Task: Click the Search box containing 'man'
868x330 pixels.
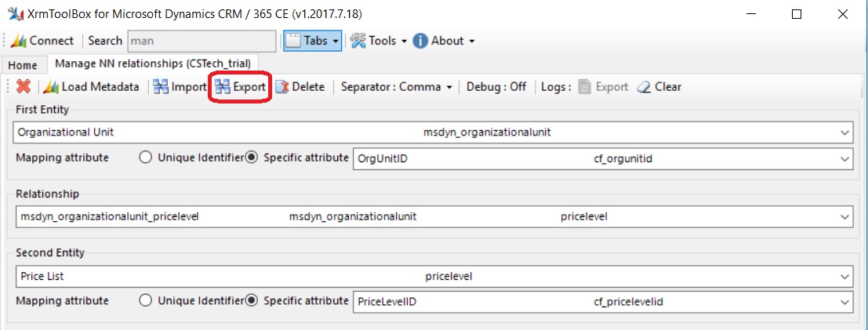Action: coord(202,41)
